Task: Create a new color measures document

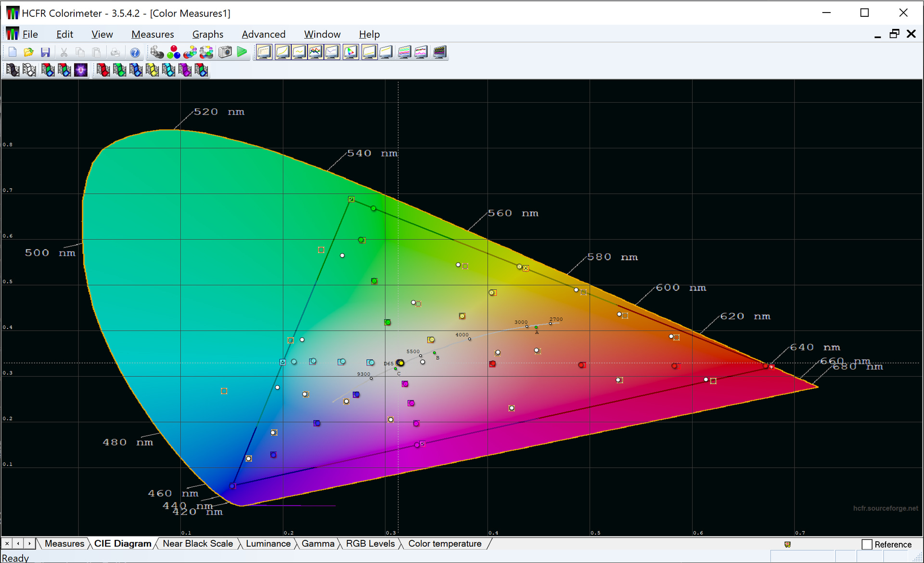Action: (13, 52)
